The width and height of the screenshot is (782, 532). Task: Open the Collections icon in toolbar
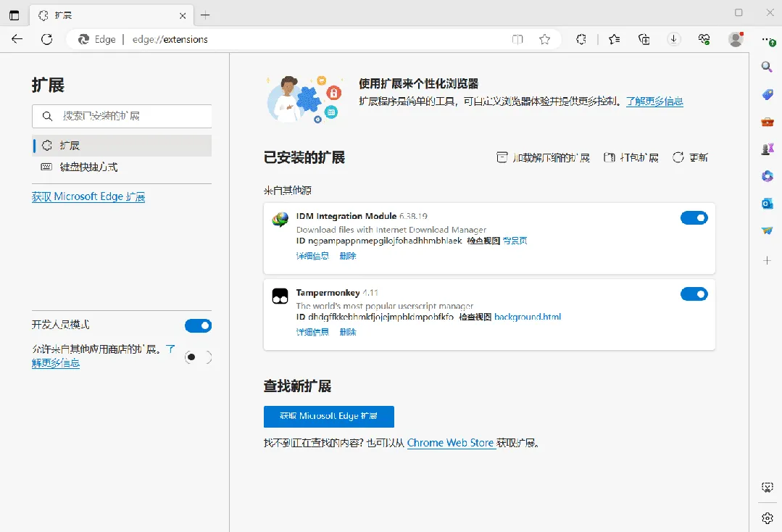644,39
